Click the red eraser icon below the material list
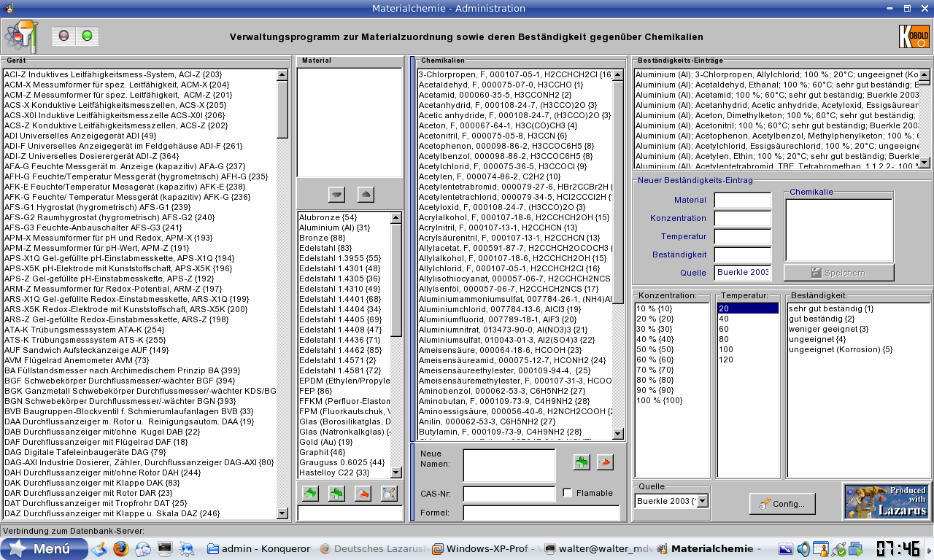Viewport: 934px width, 560px height. tap(363, 494)
